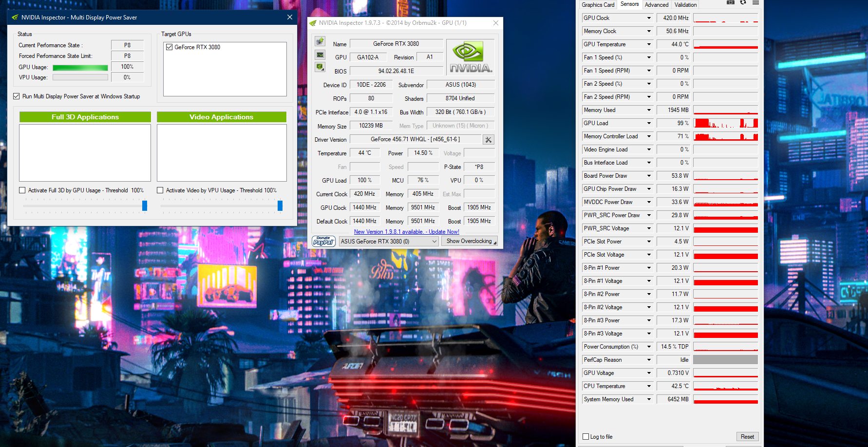Screen dimensions: 868x447
Task: Click the 53.8 W Board Power Draw reading
Action: [673, 176]
